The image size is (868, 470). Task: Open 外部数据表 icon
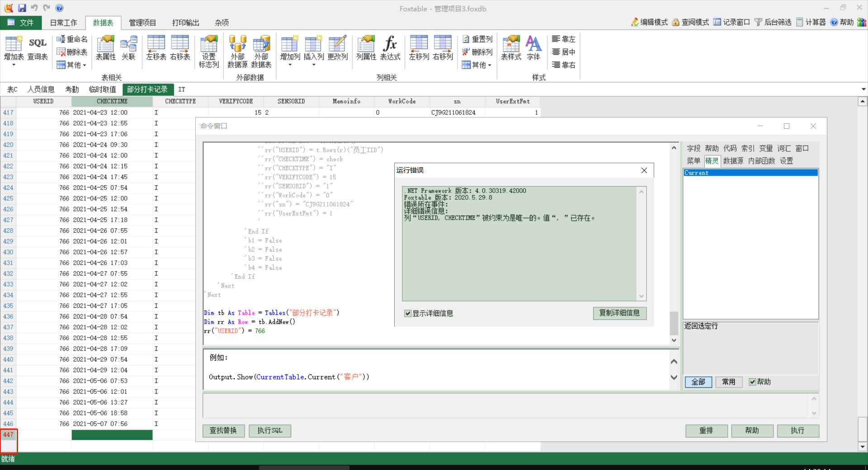tap(261, 52)
